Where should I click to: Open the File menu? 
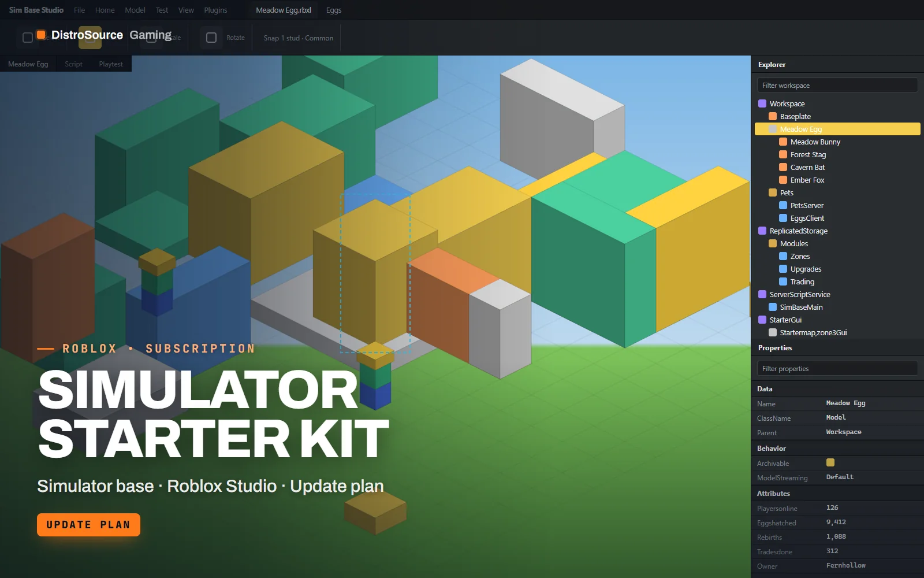point(80,10)
